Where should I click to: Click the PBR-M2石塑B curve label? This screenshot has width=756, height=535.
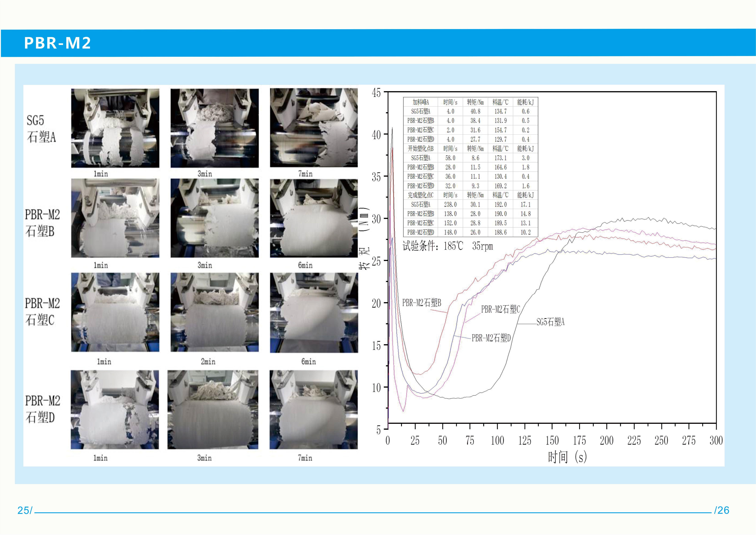(421, 302)
